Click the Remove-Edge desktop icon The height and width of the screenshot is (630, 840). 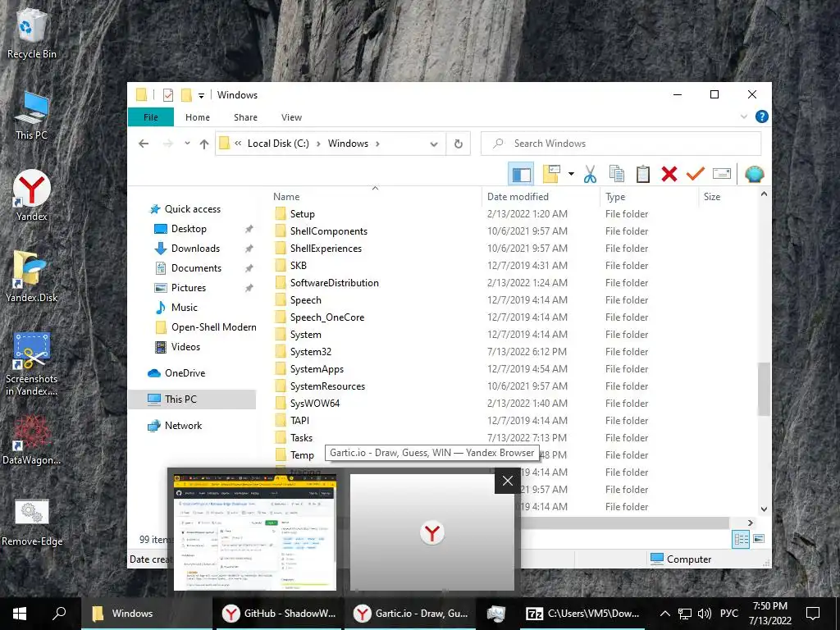[32, 522]
